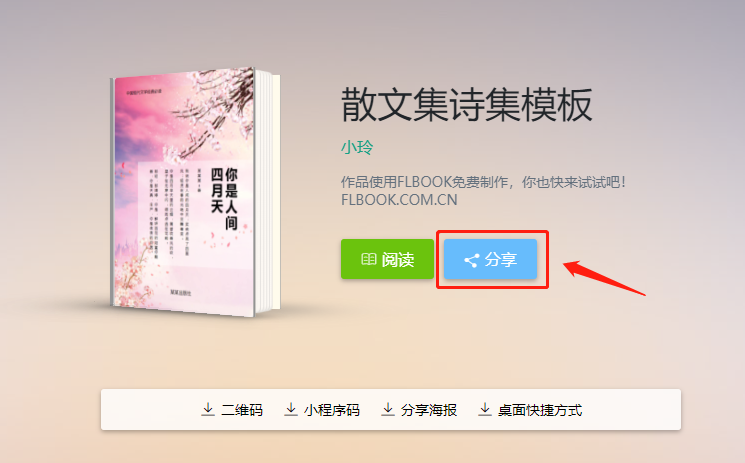Click the FLBOOK.COM.CN text

[x=399, y=200]
